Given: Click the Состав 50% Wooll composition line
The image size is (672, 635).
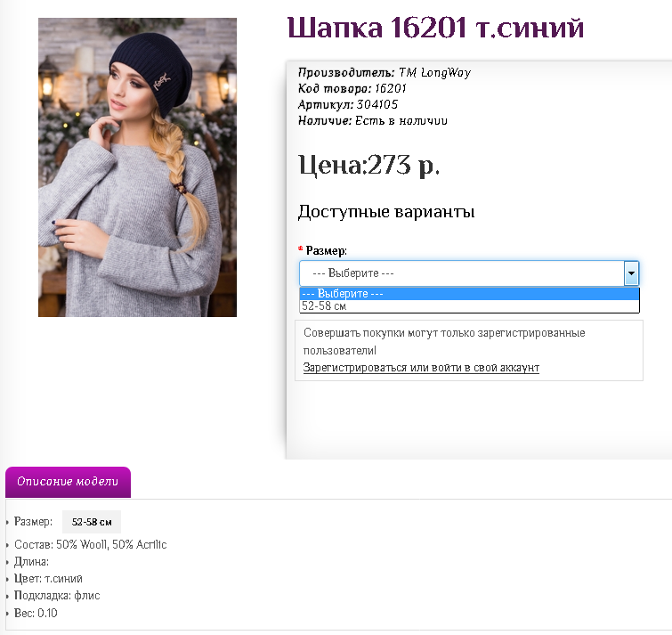Looking at the screenshot, I should point(91,544).
